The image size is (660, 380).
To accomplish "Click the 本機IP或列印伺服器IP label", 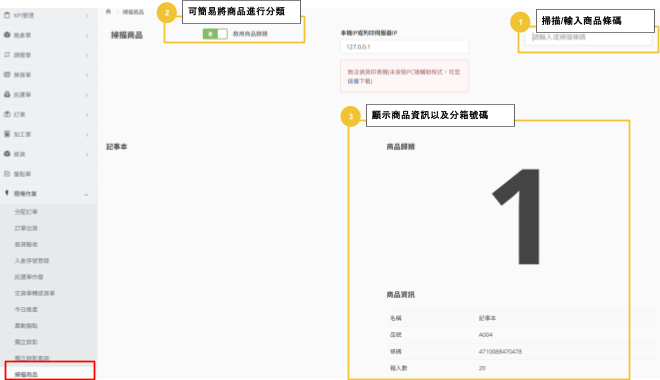I will click(369, 32).
